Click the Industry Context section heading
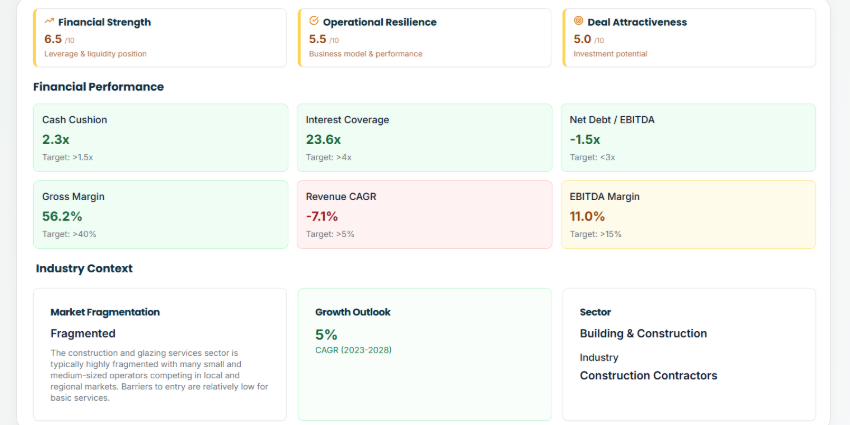850x425 pixels. [84, 268]
